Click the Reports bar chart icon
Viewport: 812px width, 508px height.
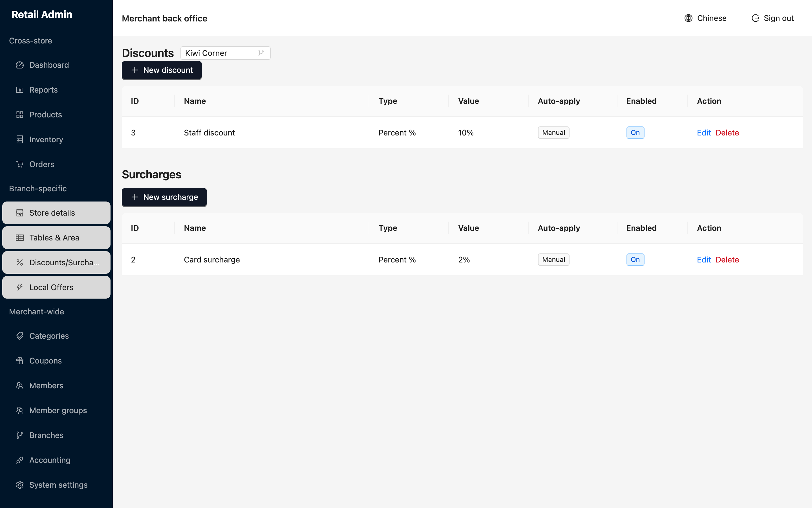click(20, 90)
